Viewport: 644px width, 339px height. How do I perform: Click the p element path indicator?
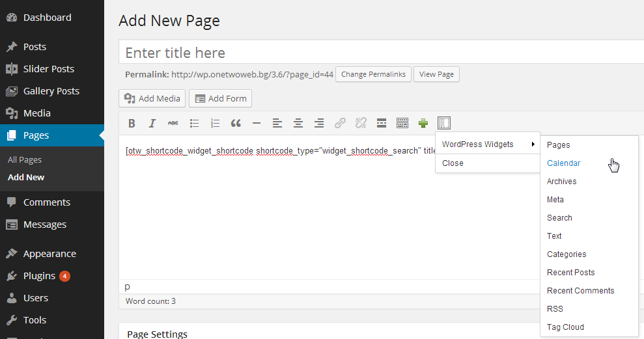click(x=128, y=286)
